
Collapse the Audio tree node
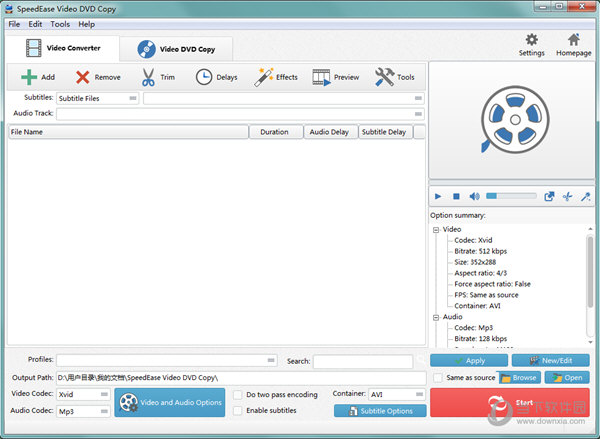pos(436,317)
